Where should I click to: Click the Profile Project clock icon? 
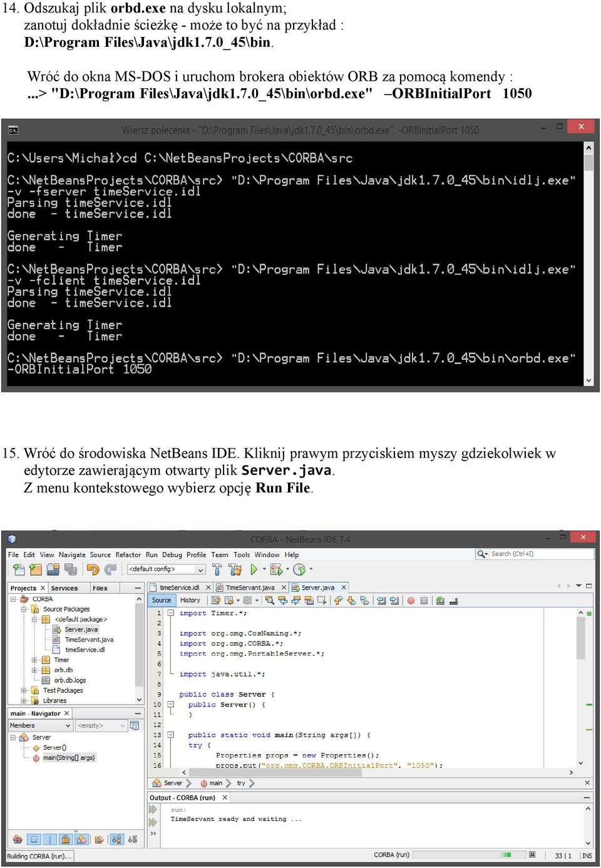point(299,569)
